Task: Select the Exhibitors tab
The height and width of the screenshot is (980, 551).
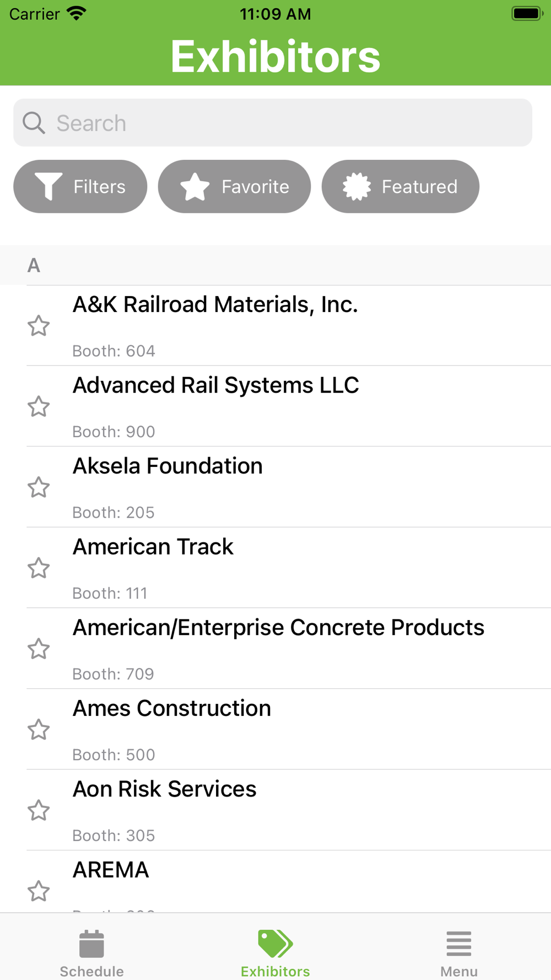Action: (275, 953)
